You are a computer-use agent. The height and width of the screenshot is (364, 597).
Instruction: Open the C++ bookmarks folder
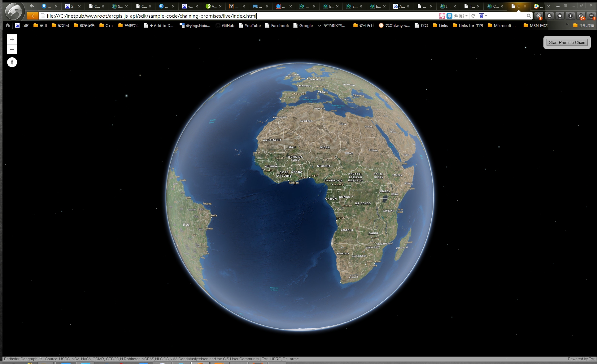tap(106, 26)
